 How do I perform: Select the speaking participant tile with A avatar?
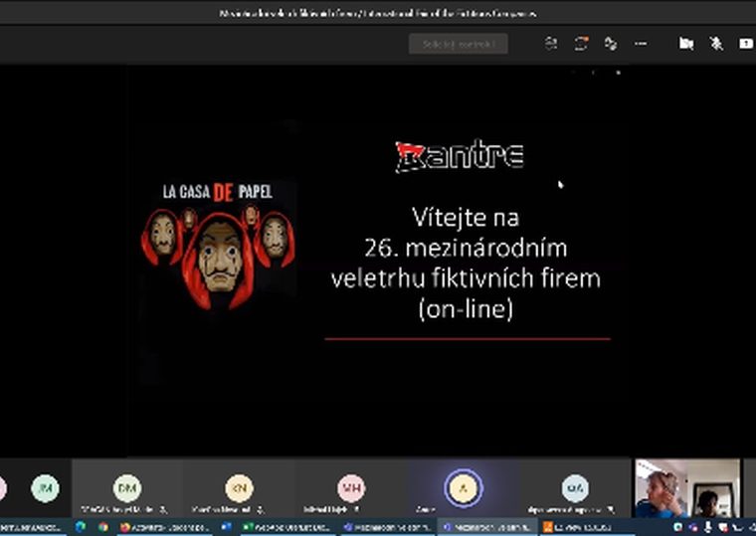click(x=464, y=488)
